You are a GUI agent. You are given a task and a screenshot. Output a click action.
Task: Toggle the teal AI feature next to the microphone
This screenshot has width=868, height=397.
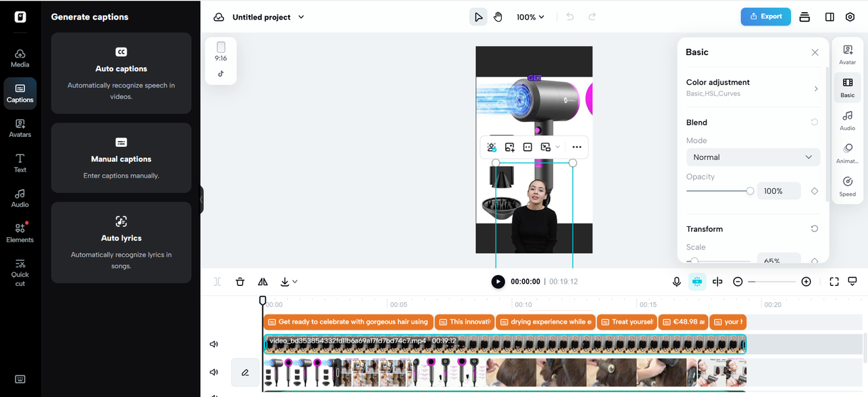point(697,281)
